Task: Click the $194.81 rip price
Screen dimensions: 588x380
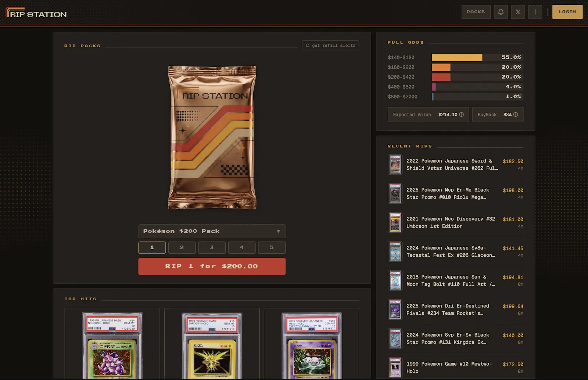Action: click(x=513, y=277)
